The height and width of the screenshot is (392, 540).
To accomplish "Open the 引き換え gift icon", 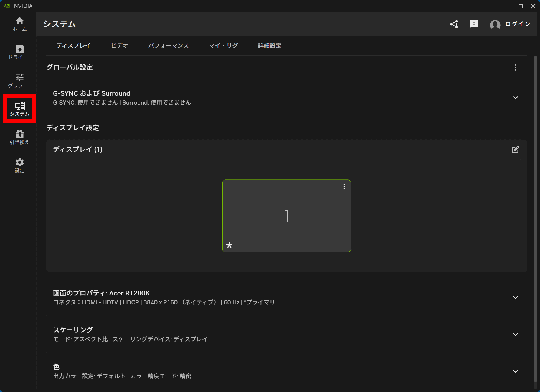I will pyautogui.click(x=19, y=137).
